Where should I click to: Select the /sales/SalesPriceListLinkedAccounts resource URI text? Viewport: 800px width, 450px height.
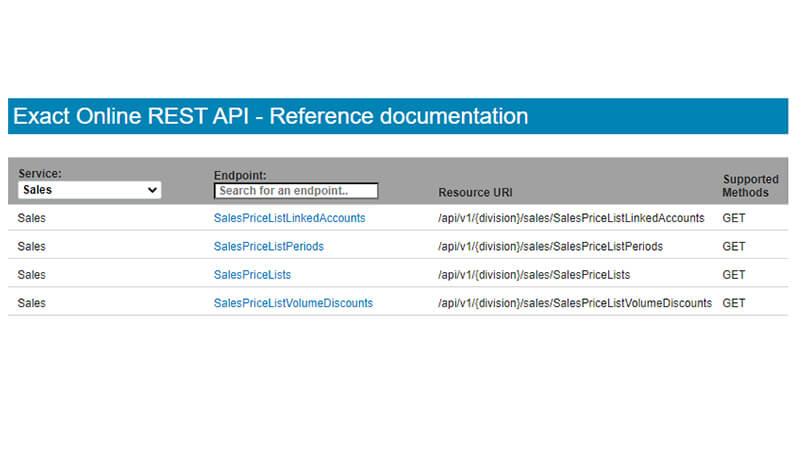coord(571,218)
